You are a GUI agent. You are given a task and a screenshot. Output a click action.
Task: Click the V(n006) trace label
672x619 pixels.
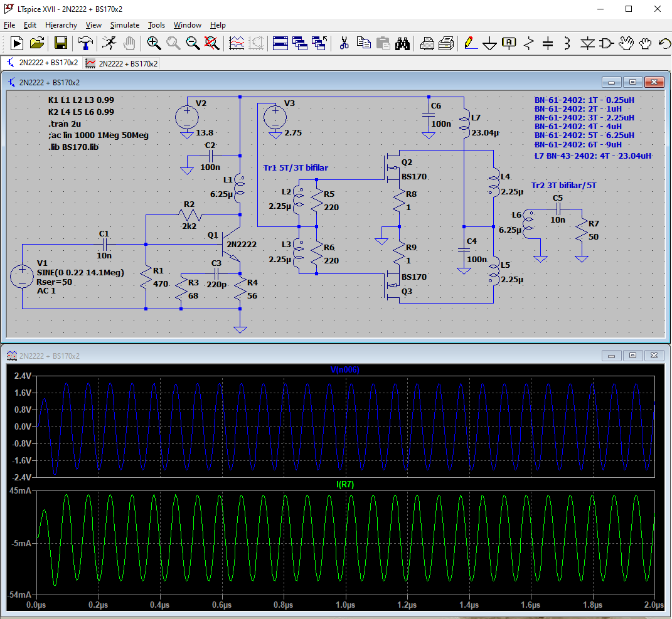pos(344,369)
